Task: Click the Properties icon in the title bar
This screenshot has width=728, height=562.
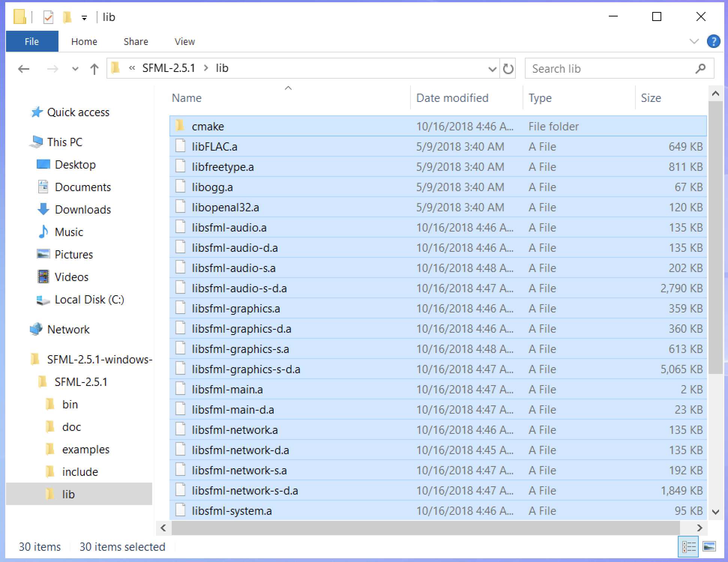Action: 48,17
